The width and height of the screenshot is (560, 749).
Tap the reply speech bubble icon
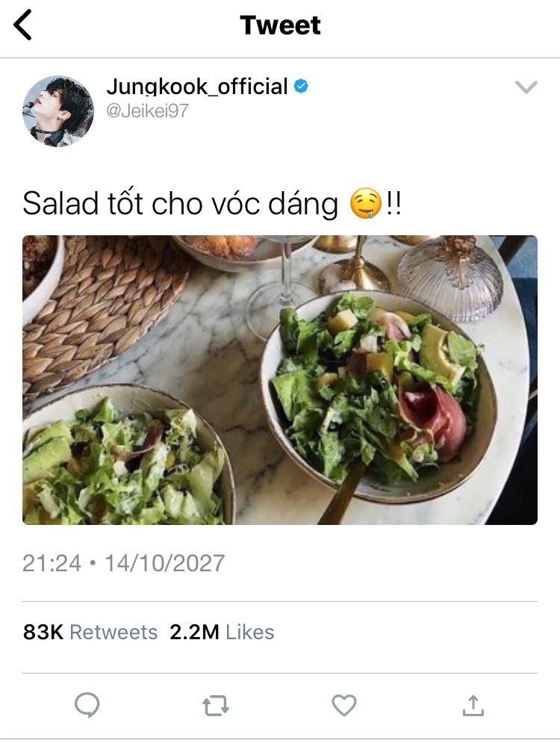click(x=87, y=705)
